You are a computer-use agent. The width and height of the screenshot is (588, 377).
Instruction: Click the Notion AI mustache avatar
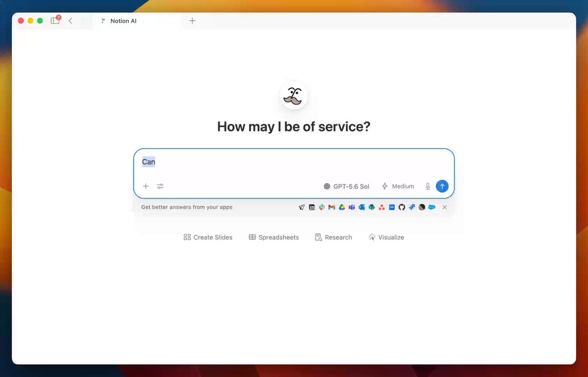coord(294,95)
